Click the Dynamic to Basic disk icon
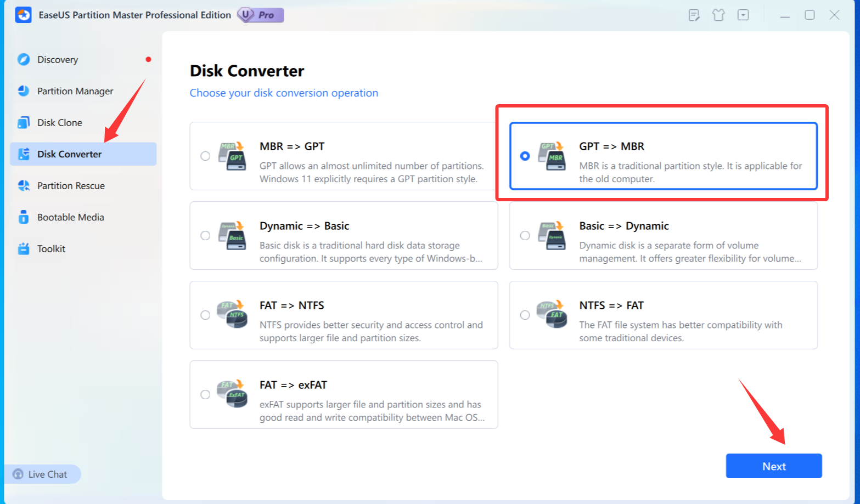Screen dimensions: 860x504 (x=233, y=236)
